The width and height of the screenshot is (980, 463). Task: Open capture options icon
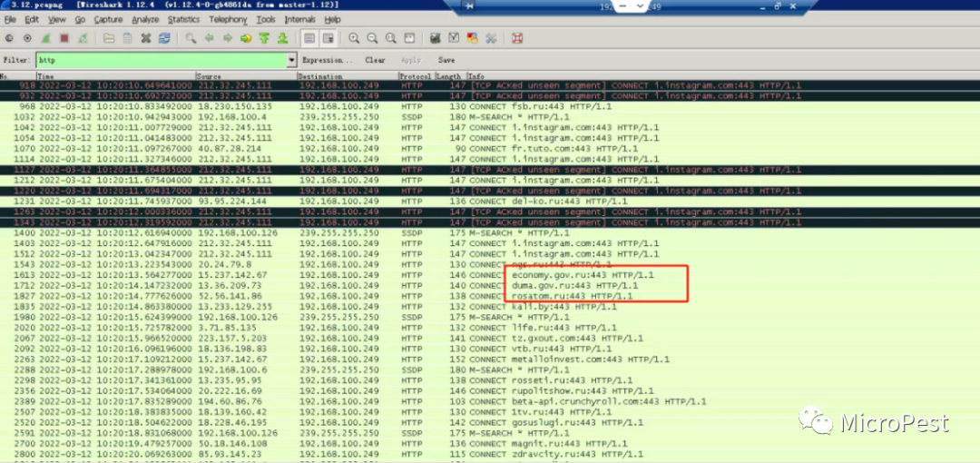click(x=27, y=39)
